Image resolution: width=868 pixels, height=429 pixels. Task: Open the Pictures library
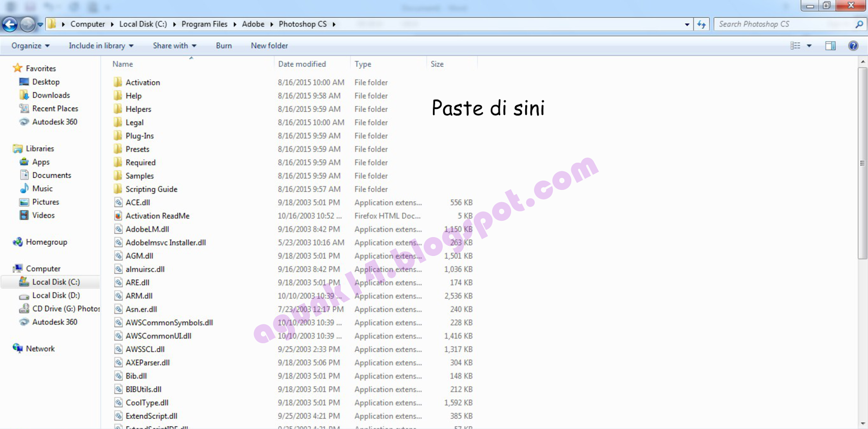tap(46, 202)
